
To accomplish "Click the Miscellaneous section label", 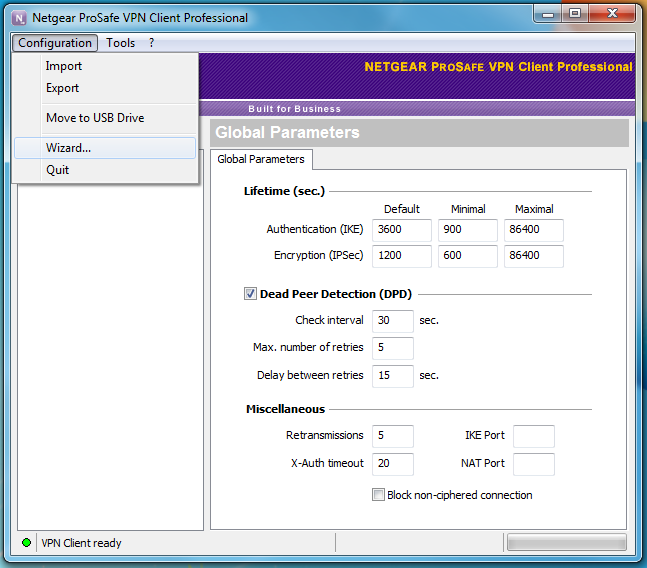I will click(x=286, y=409).
